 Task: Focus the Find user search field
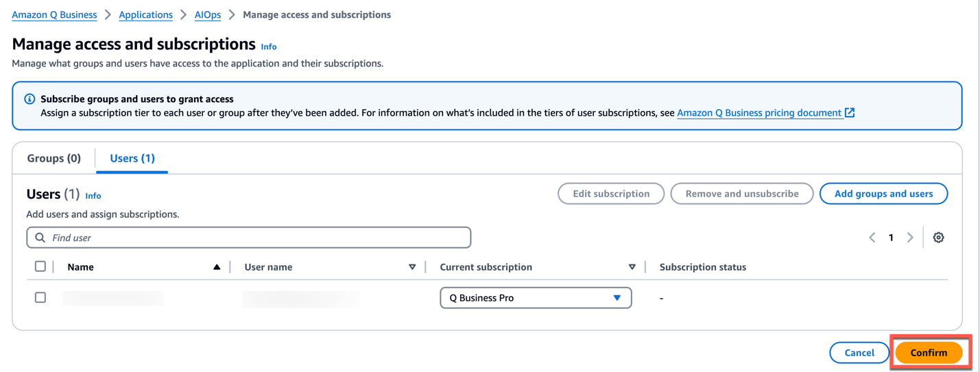click(x=257, y=238)
